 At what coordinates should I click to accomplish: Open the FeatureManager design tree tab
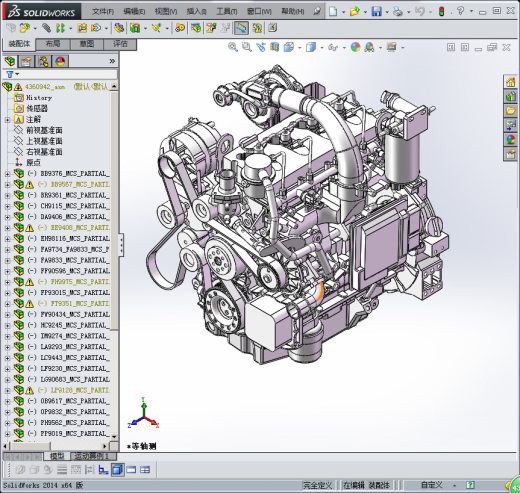[10, 61]
